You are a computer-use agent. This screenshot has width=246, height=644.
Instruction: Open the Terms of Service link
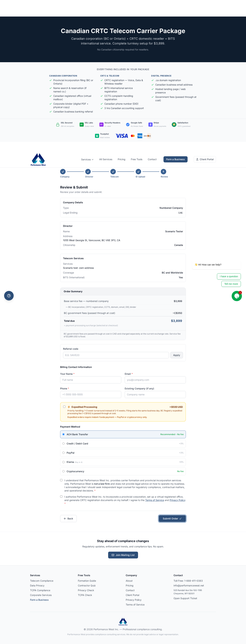(x=155, y=500)
